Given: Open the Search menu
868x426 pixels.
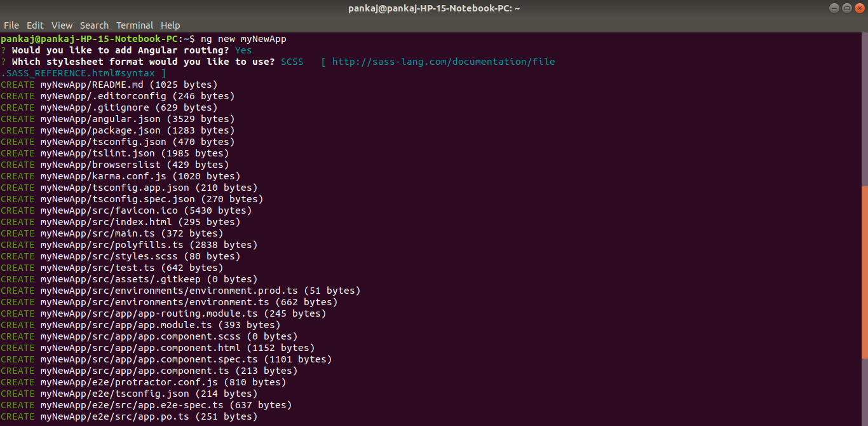Looking at the screenshot, I should [94, 25].
